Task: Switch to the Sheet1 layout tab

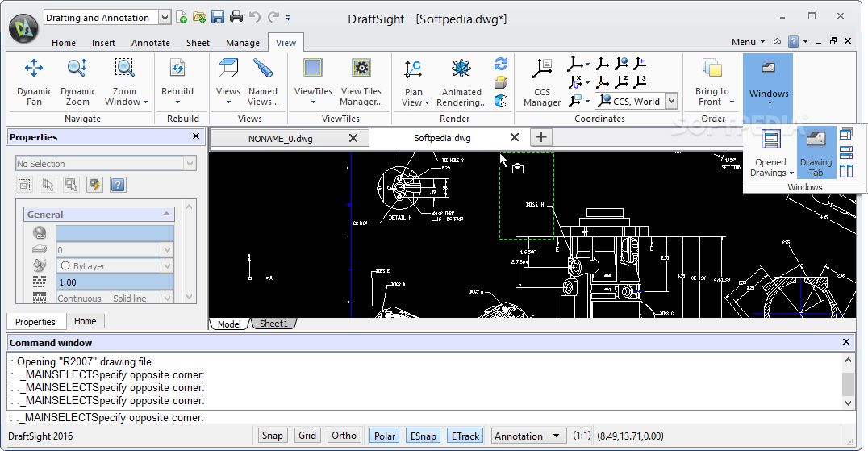Action: [x=273, y=324]
